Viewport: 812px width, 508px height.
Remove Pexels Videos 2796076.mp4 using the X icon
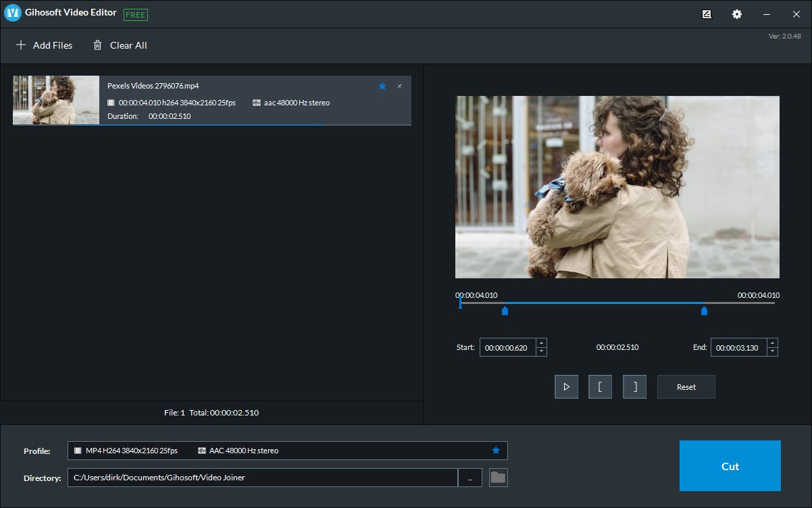(399, 86)
